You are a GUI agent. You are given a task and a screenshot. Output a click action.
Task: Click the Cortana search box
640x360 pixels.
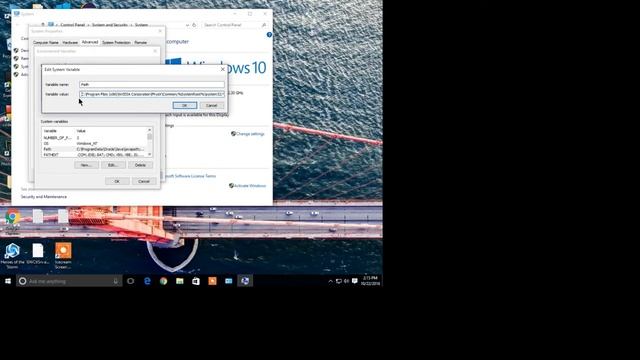(69, 281)
